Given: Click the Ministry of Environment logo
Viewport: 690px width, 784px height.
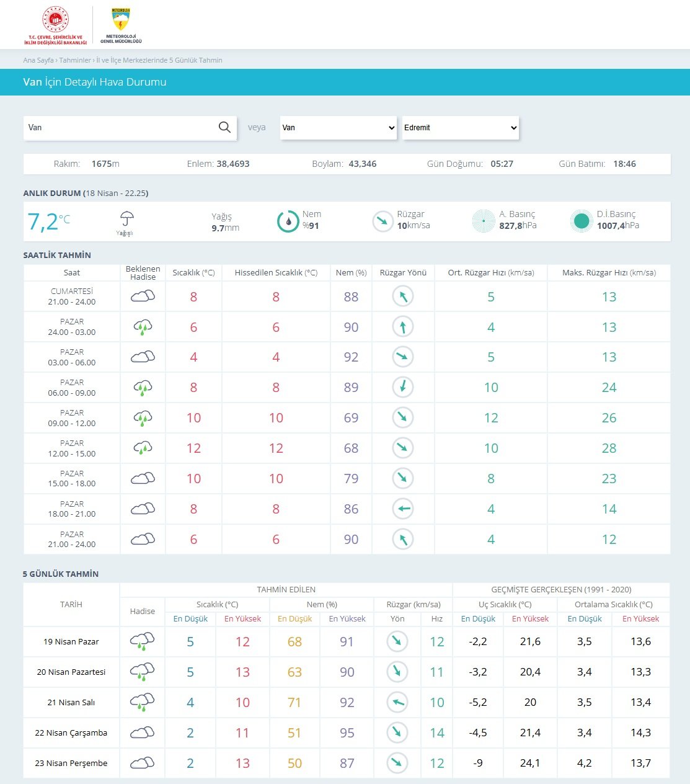Looking at the screenshot, I should (x=55, y=25).
